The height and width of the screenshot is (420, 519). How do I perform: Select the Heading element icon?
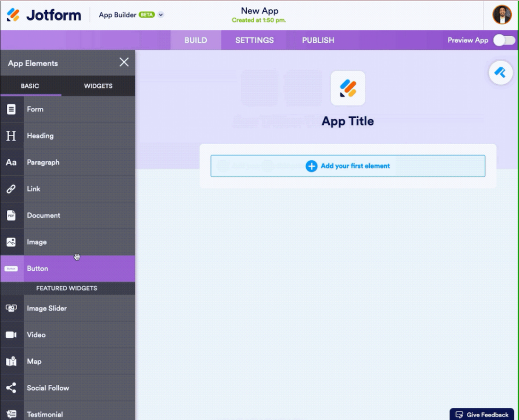pyautogui.click(x=11, y=135)
